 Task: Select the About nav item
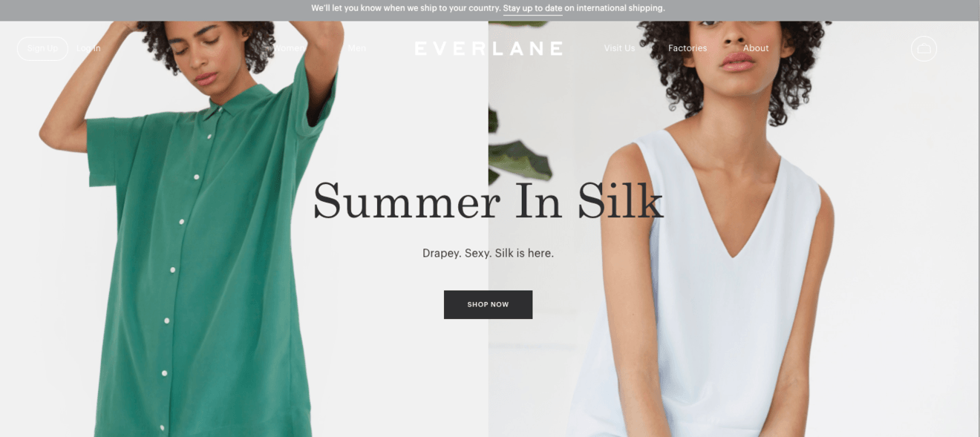[x=756, y=48]
